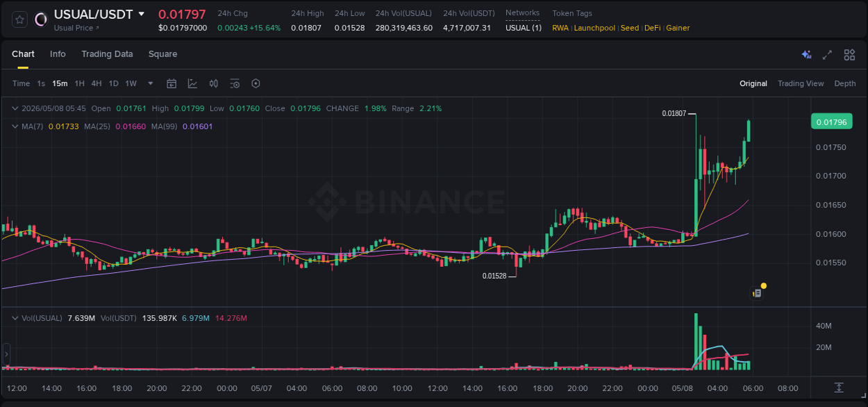Expand more time intervals dropdown arrow
The width and height of the screenshot is (868, 407).
click(151, 83)
